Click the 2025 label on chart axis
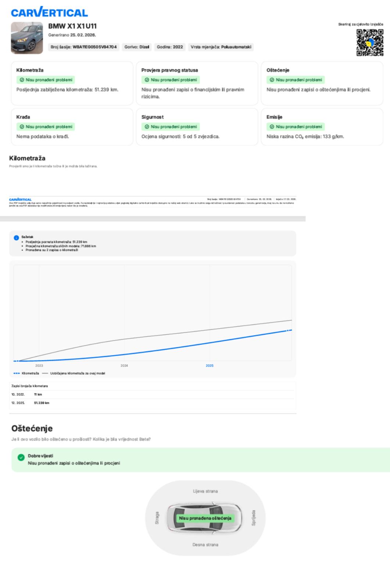390x588 pixels. (x=210, y=366)
